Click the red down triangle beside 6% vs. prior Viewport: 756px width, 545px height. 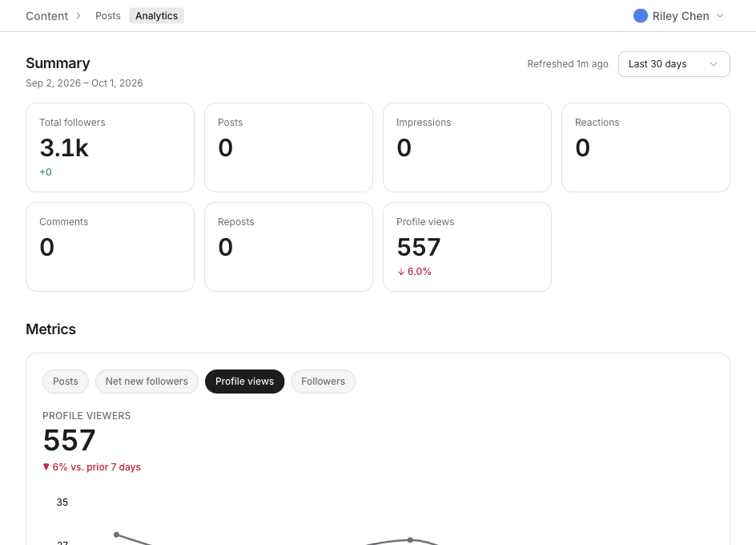46,466
